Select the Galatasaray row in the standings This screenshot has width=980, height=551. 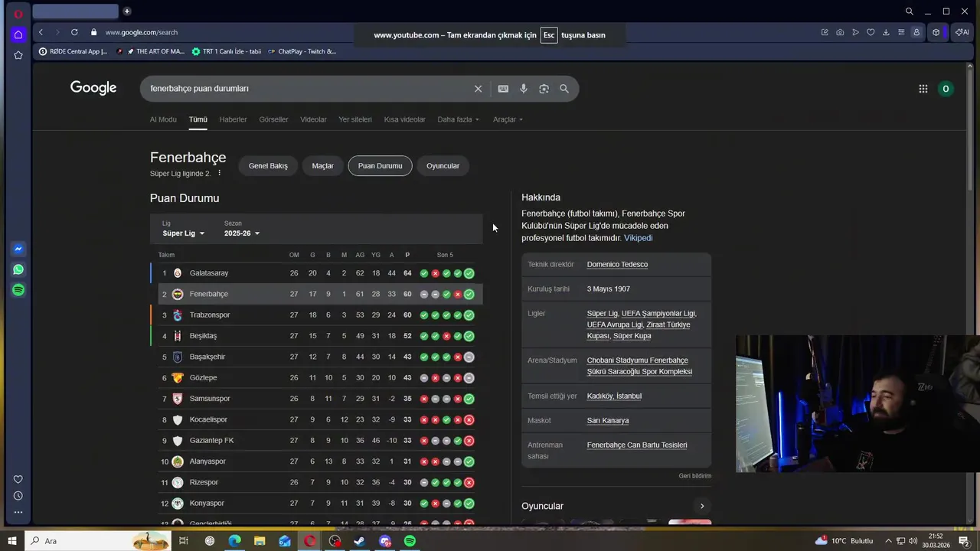(316, 273)
